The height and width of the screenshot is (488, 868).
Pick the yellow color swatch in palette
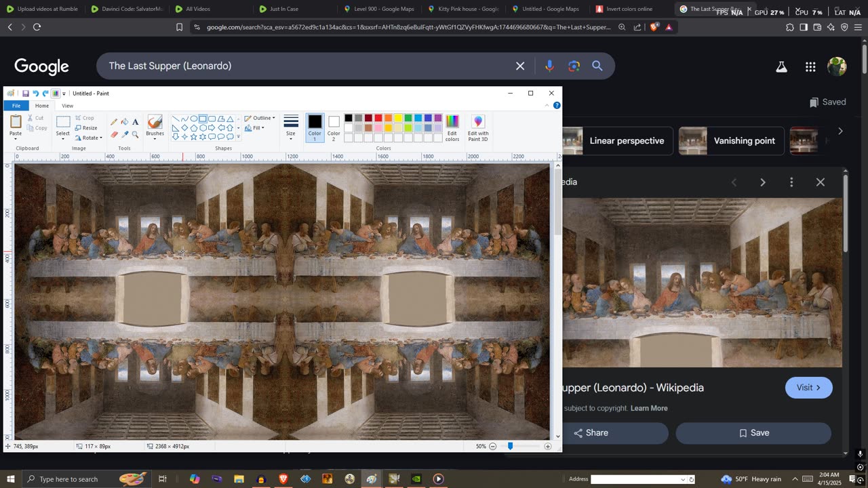tap(398, 118)
